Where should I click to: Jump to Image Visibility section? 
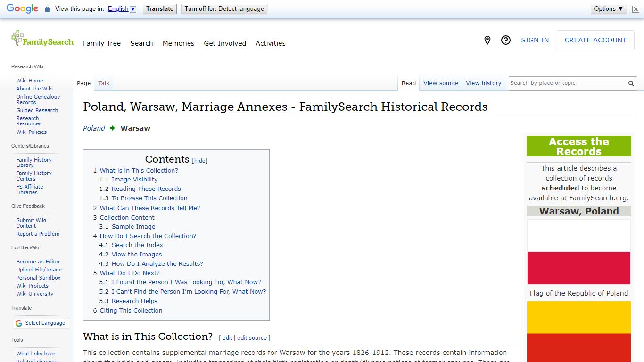coord(134,180)
